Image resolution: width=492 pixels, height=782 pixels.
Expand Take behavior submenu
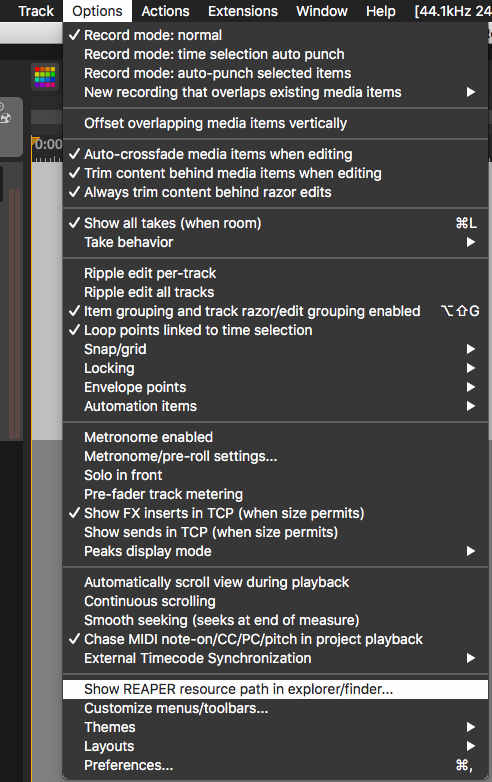[275, 242]
